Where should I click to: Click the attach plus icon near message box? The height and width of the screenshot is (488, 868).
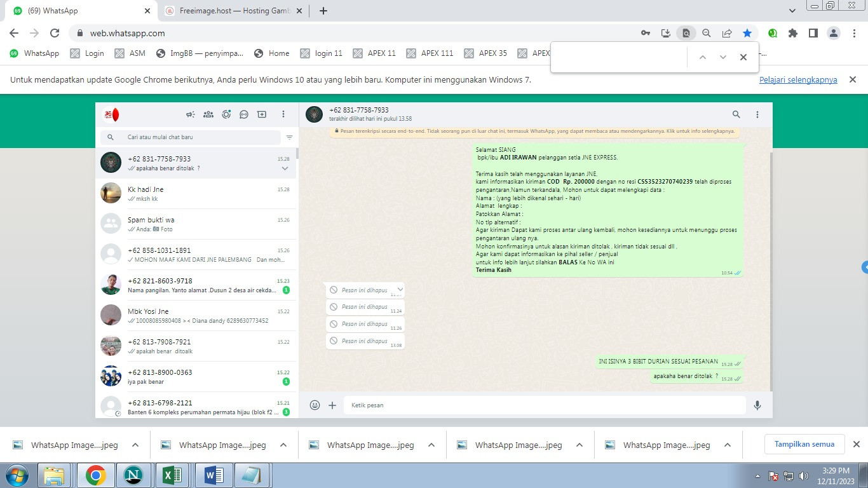(x=332, y=405)
